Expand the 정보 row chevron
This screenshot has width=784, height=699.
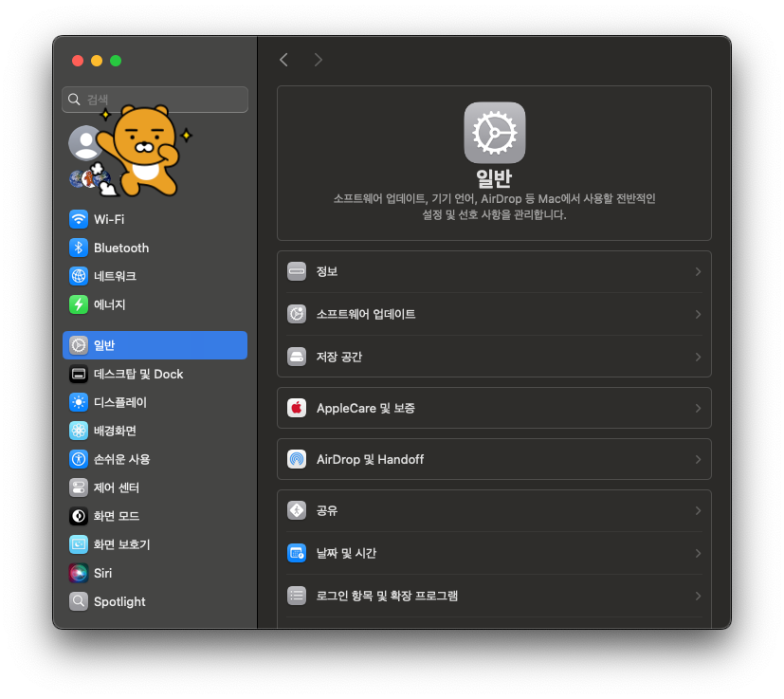click(x=698, y=271)
